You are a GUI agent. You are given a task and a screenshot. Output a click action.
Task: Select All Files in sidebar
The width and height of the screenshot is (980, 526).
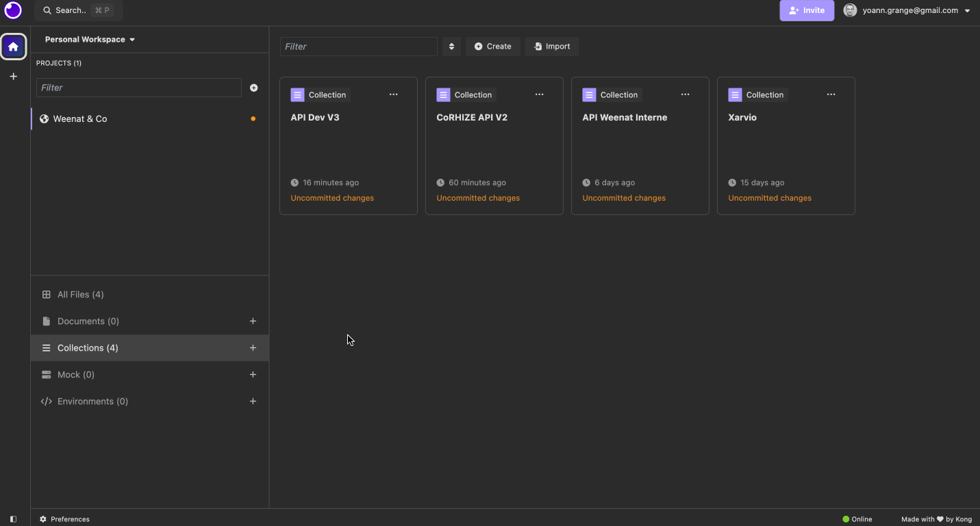tap(80, 295)
